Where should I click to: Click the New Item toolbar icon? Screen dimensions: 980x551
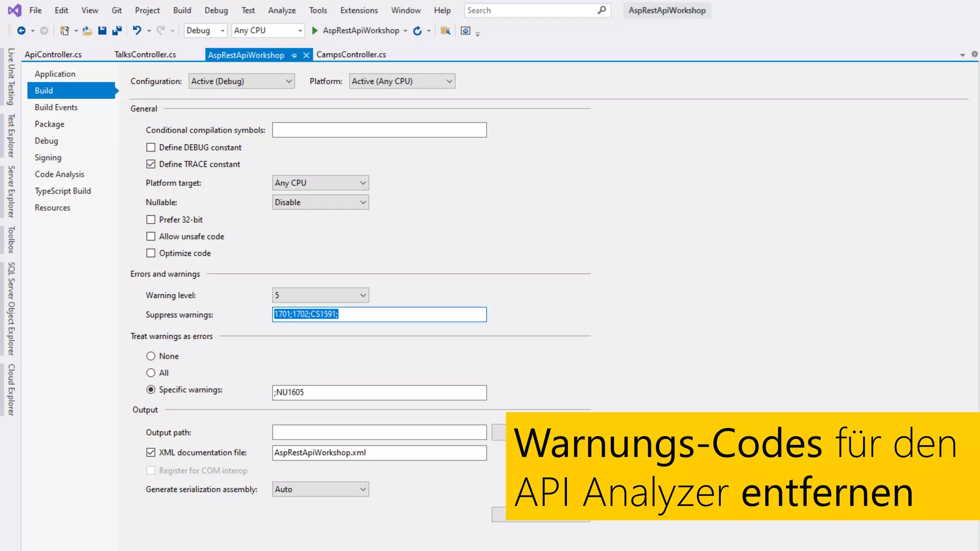click(65, 31)
